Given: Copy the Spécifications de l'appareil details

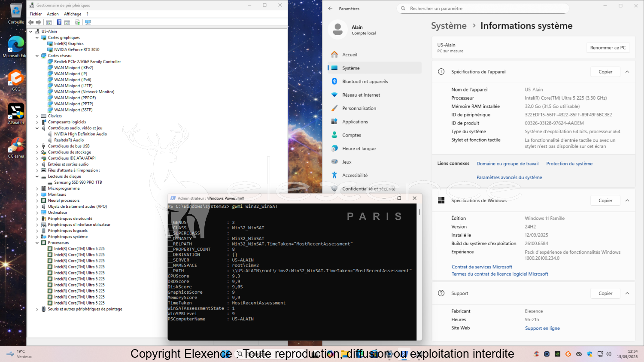Looking at the screenshot, I should pyautogui.click(x=605, y=72).
